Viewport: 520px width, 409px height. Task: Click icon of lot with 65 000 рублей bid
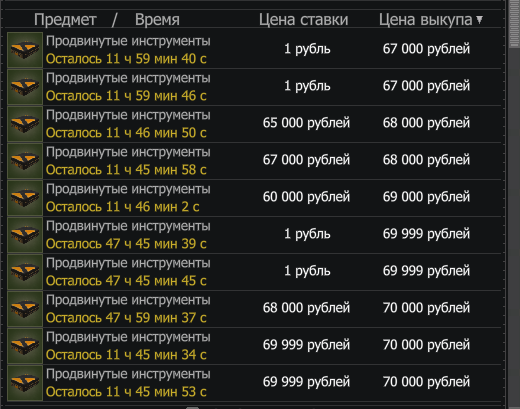(25, 124)
